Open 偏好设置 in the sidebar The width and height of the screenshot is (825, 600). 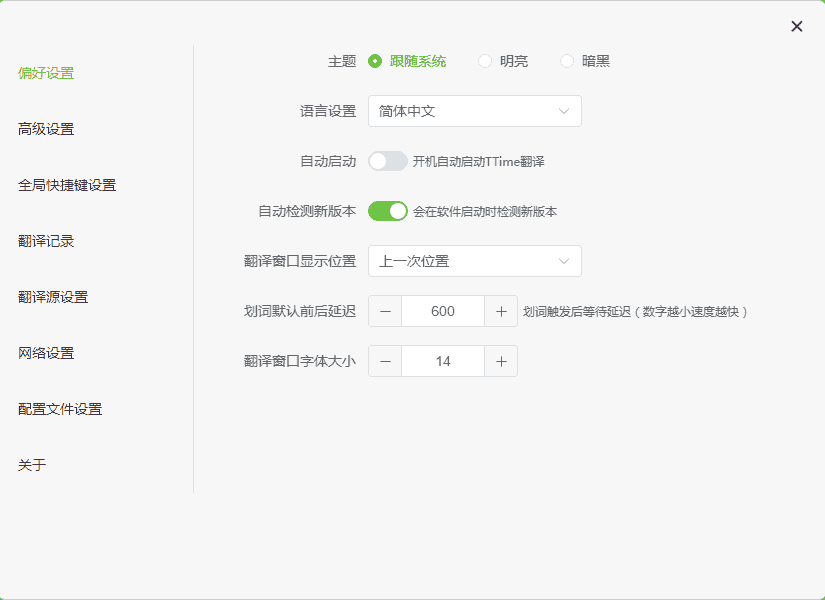click(46, 73)
